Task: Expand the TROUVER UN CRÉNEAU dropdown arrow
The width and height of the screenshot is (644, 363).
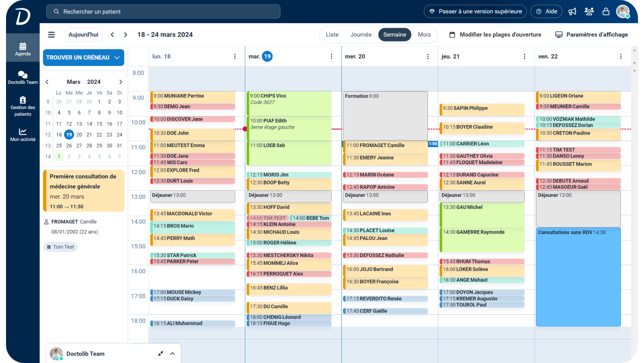Action: coord(117,58)
